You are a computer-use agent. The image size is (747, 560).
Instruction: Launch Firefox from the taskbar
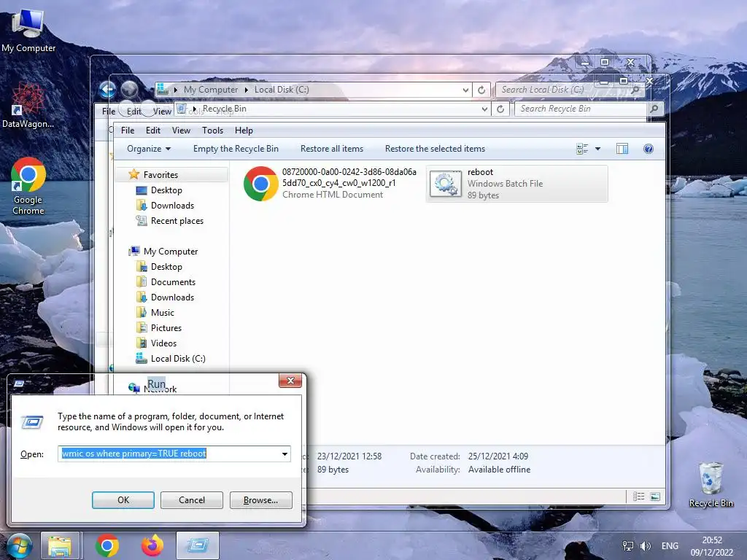tap(152, 545)
